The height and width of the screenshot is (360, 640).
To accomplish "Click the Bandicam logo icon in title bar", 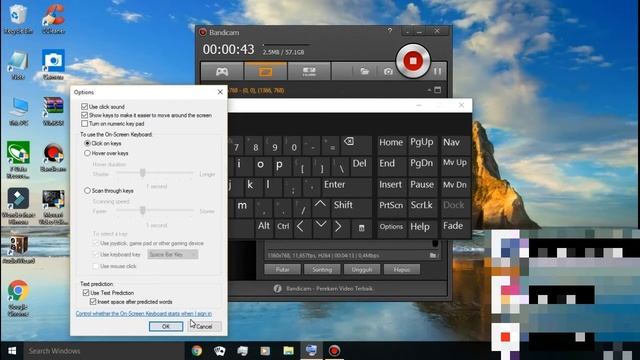I will point(203,32).
